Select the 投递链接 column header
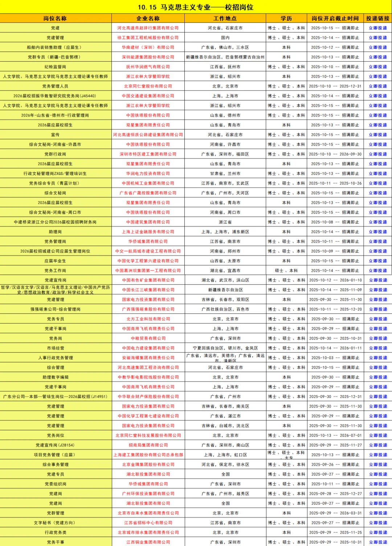 coord(378,19)
